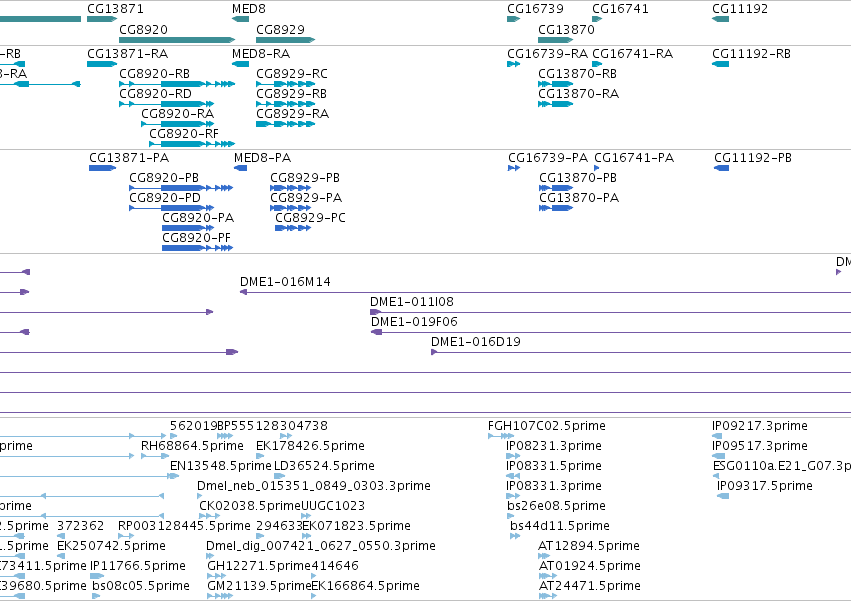Select EST Dmel_dig_007421_0627_0550.3prime
The width and height of the screenshot is (851, 601).
[321, 546]
